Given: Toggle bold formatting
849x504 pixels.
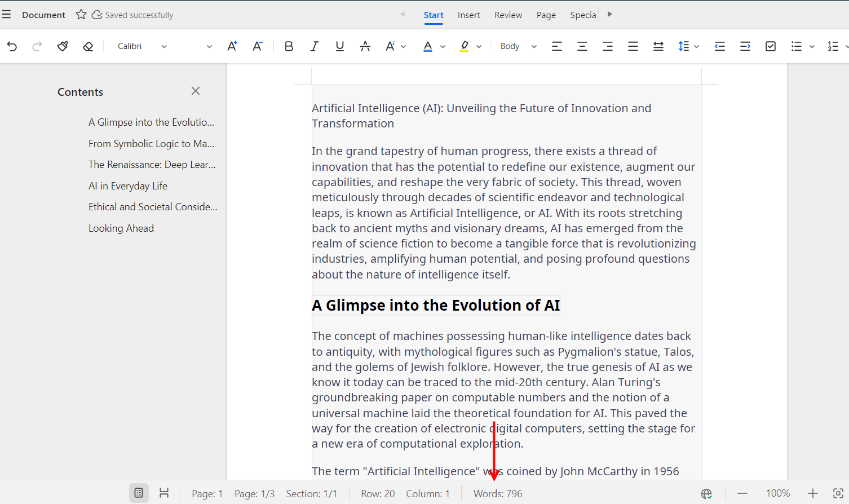Looking at the screenshot, I should (x=289, y=46).
